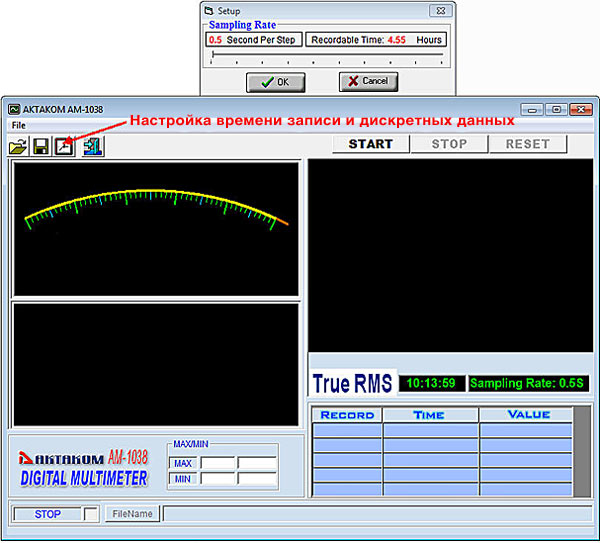Click the MIN first value field

pyautogui.click(x=218, y=479)
